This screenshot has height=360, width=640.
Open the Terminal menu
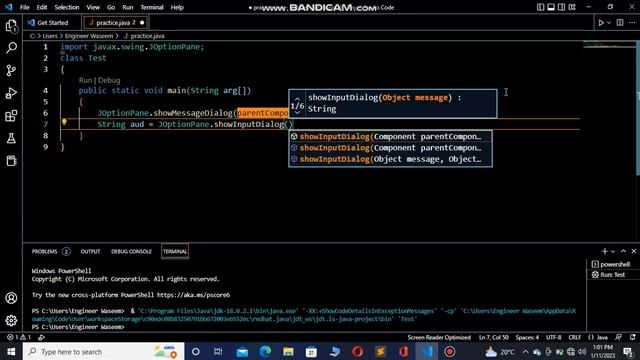[x=152, y=7]
